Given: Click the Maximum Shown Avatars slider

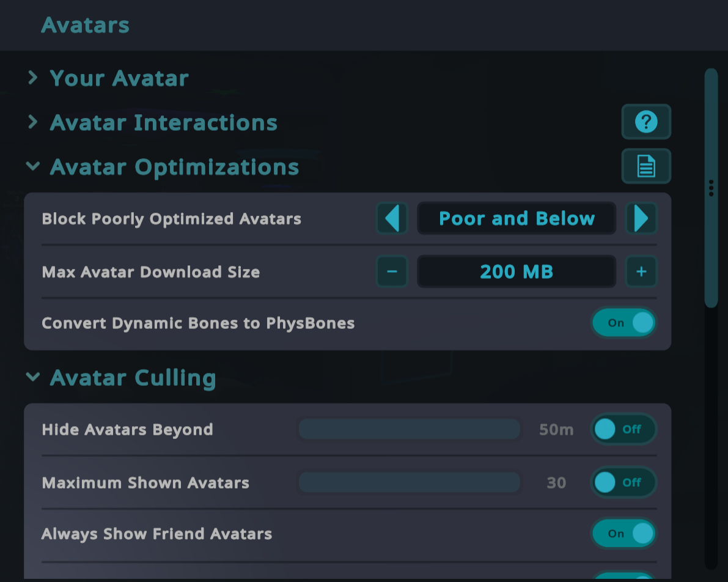Looking at the screenshot, I should coord(408,482).
